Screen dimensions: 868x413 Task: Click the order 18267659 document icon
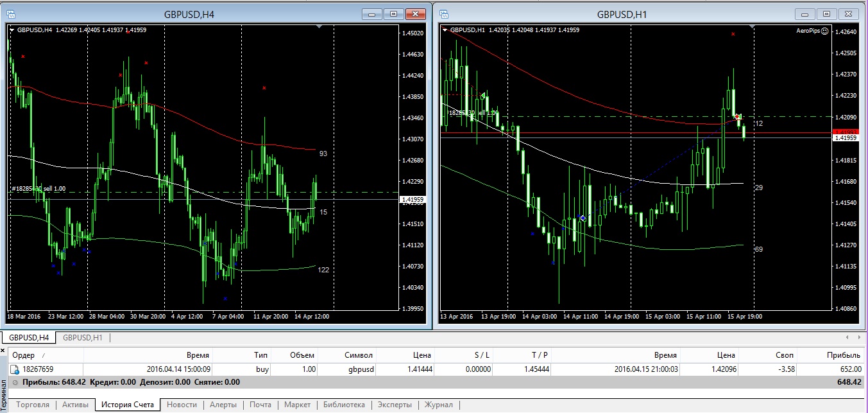tap(14, 369)
